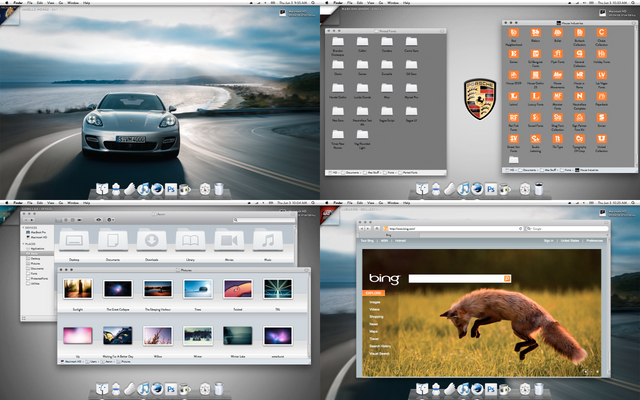Open the Myriad Pro folder in Ported Fonts
Viewport: 640px width, 400px height.
click(411, 88)
